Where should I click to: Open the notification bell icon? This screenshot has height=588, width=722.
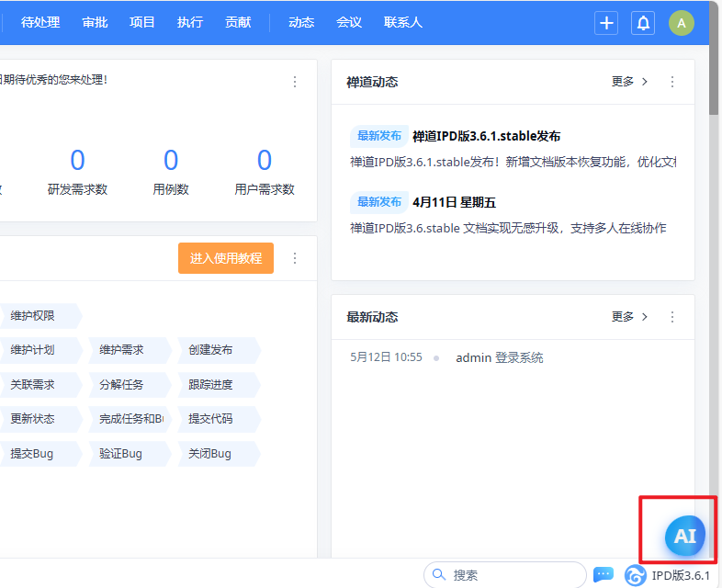click(644, 23)
